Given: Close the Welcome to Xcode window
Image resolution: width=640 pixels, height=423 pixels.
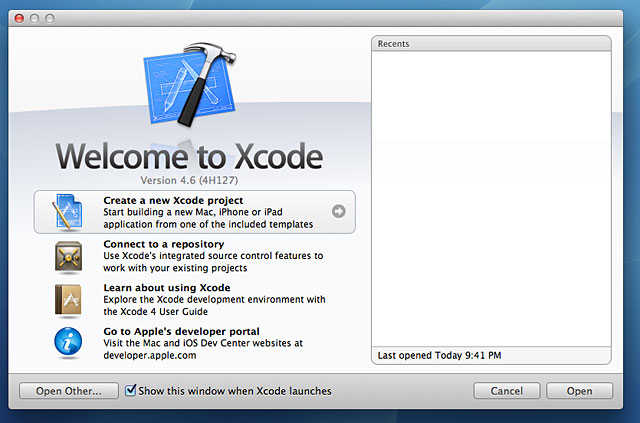Looking at the screenshot, I should click(19, 18).
